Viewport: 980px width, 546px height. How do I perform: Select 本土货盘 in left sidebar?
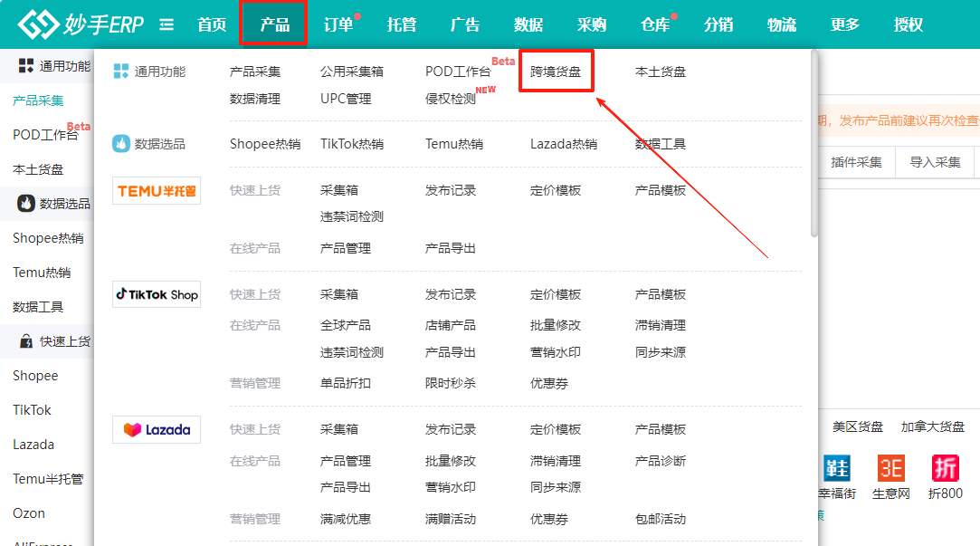pos(38,168)
